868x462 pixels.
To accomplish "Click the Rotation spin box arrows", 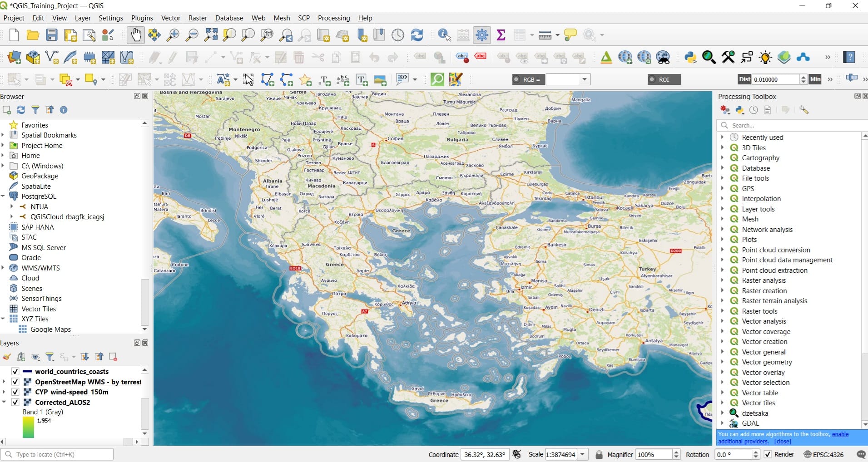I will tap(756, 454).
